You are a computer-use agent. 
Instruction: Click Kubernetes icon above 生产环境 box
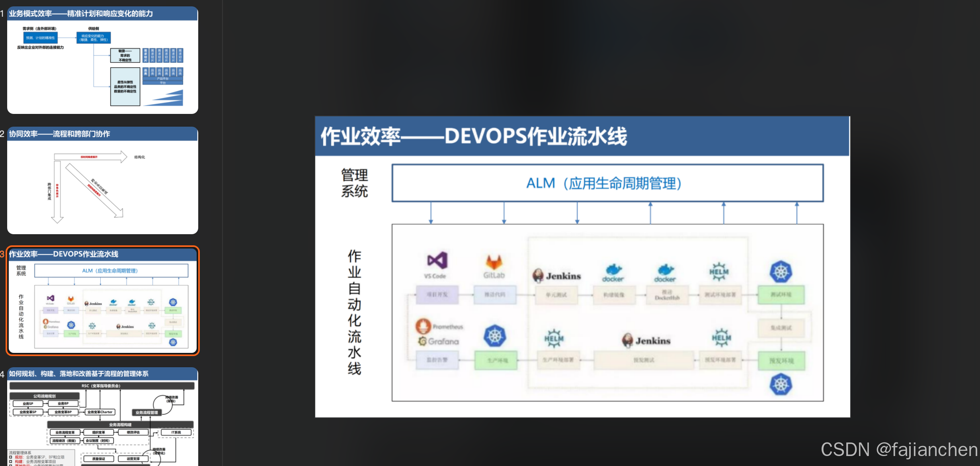tap(495, 336)
